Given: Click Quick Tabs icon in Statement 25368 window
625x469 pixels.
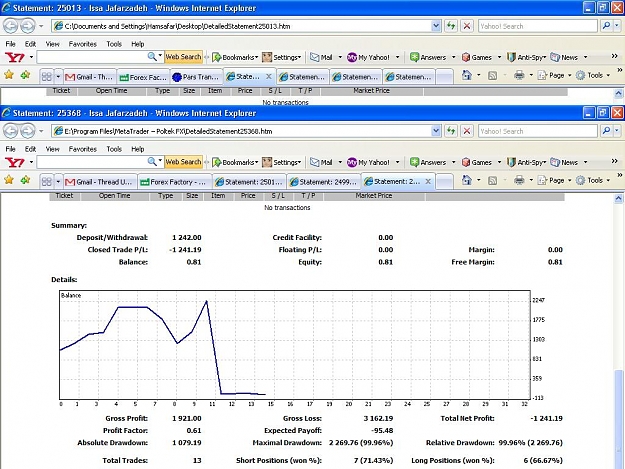Looking at the screenshot, I should pos(47,182).
